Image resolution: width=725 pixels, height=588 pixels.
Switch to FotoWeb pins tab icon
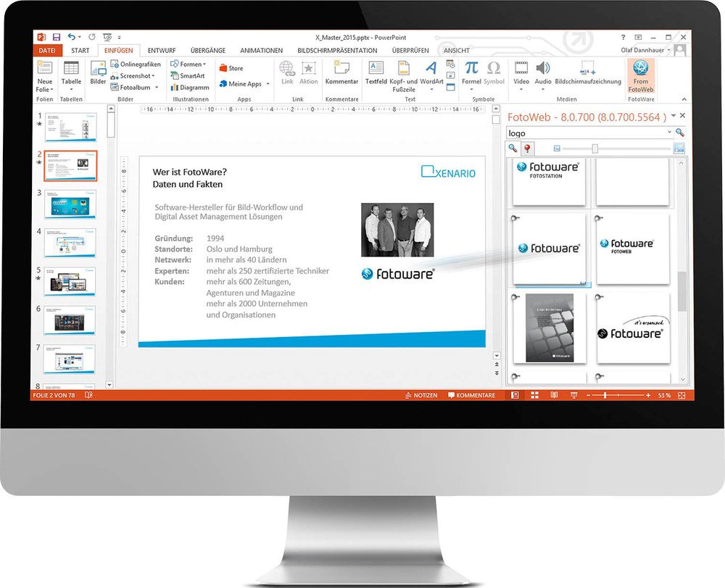[527, 148]
